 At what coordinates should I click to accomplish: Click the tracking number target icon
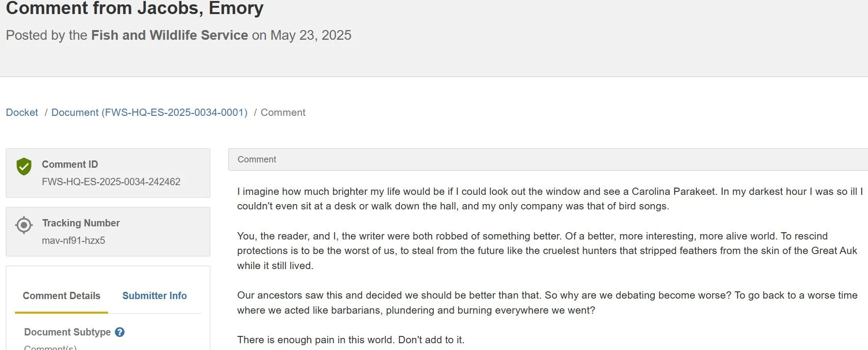24,225
